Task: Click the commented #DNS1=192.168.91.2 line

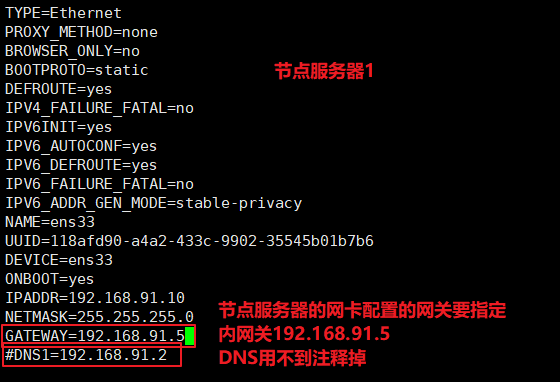Action: coord(86,355)
